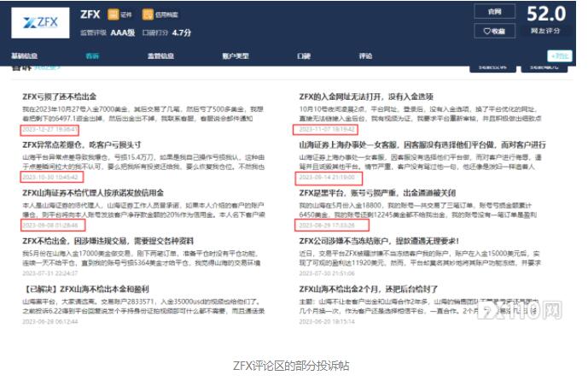Click the heart 收藏 favorite button
Image resolution: width=588 pixels, height=381 pixels.
[495, 31]
